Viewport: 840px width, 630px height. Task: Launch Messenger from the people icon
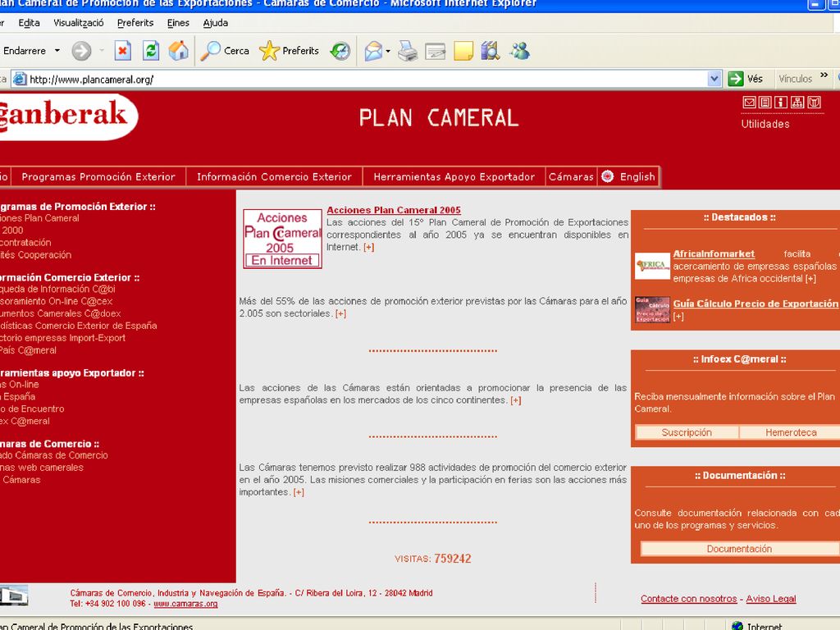pyautogui.click(x=519, y=51)
